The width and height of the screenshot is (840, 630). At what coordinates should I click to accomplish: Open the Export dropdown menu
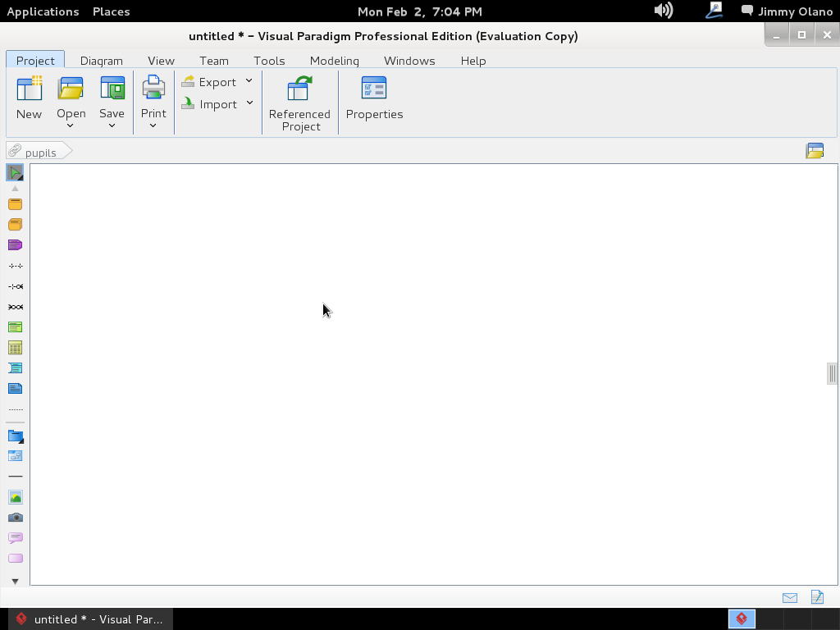[217, 82]
